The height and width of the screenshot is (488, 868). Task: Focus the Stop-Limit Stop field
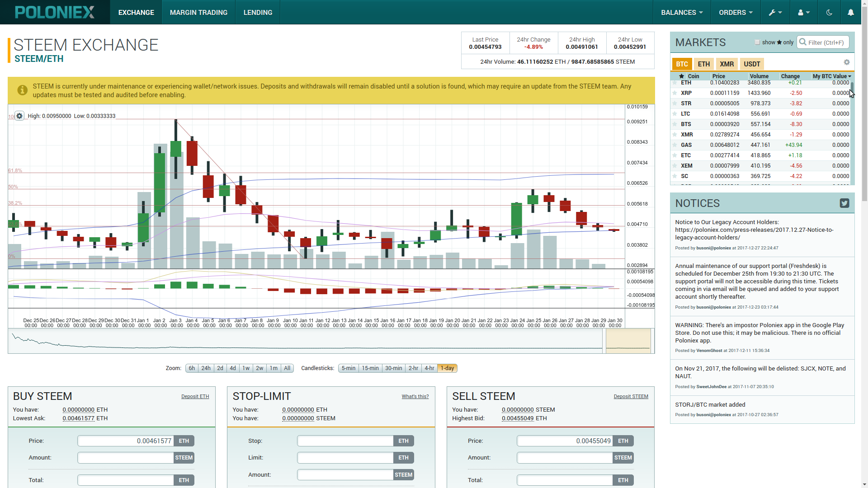(345, 441)
